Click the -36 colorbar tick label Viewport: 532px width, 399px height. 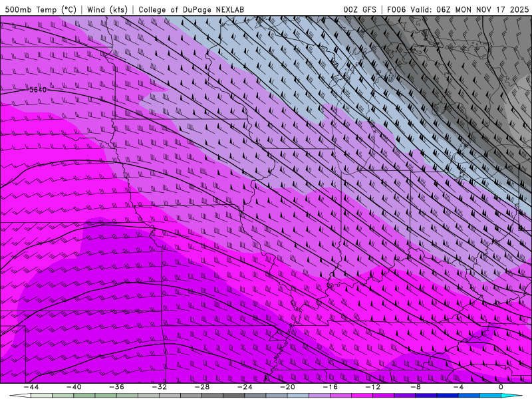coord(117,387)
